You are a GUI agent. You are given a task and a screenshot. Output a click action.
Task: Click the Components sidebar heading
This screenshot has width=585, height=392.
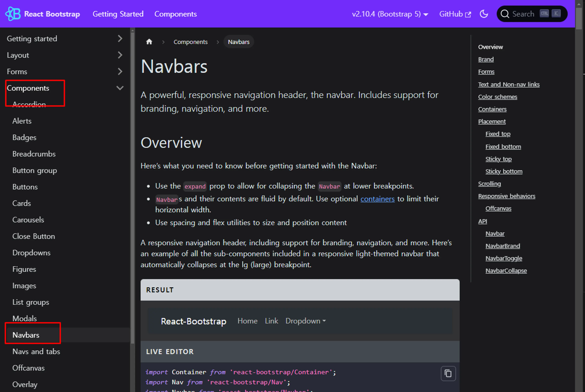coord(28,88)
